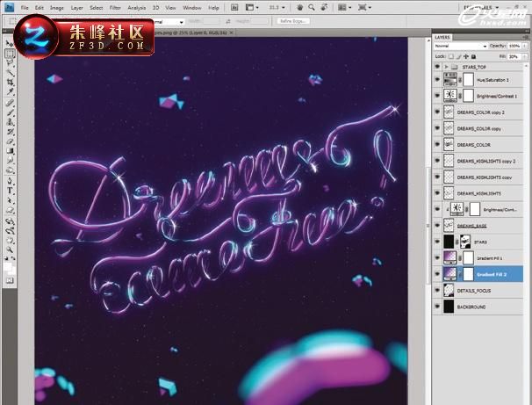Image resolution: width=532 pixels, height=405 pixels.
Task: Select the Magic Wand tool
Action: (10, 72)
